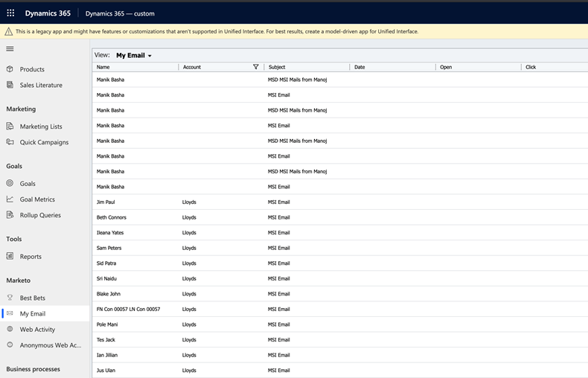Sort by the Subject column header
The height and width of the screenshot is (378, 588).
[x=277, y=67]
